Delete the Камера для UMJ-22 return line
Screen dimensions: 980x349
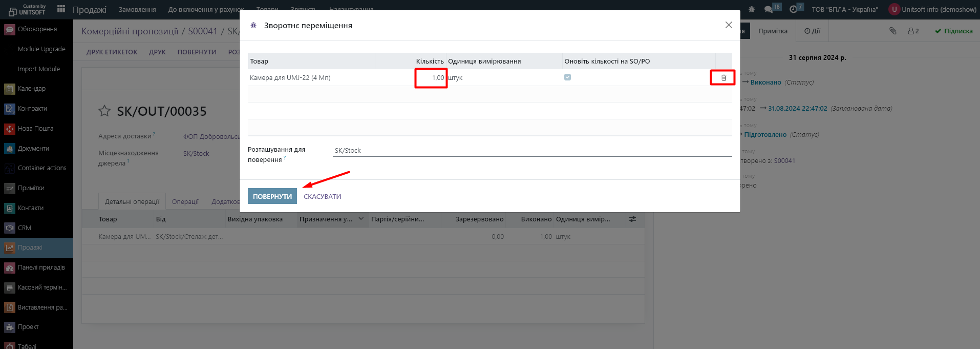pos(723,78)
